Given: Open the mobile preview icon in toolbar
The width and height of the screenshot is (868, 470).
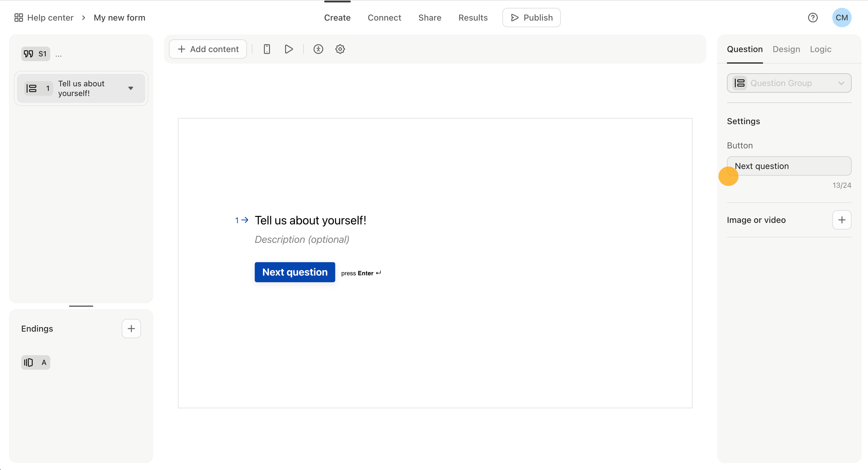Looking at the screenshot, I should 267,49.
